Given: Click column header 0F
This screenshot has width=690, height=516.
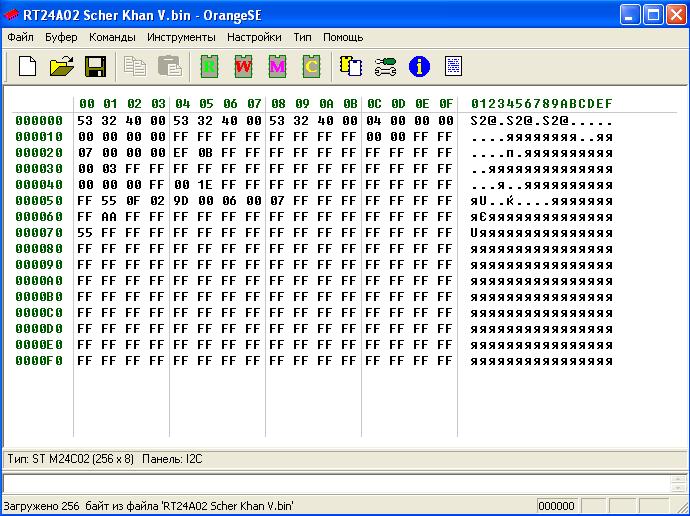Looking at the screenshot, I should click(x=446, y=104).
